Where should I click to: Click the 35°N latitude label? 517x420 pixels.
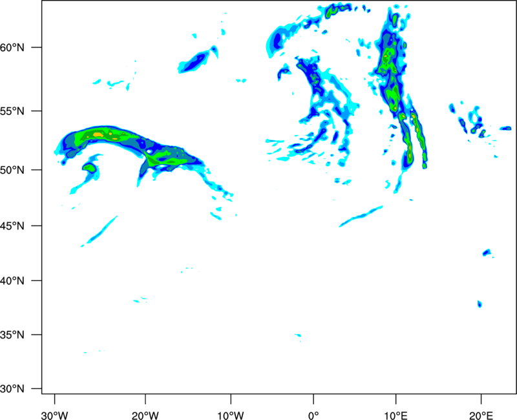(x=12, y=335)
